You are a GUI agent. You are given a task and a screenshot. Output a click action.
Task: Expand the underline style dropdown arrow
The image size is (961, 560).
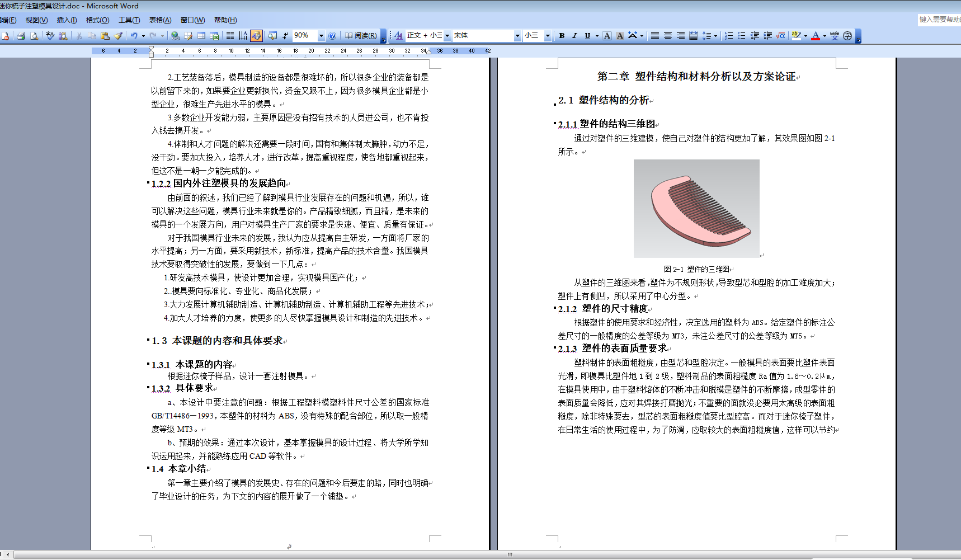(597, 36)
